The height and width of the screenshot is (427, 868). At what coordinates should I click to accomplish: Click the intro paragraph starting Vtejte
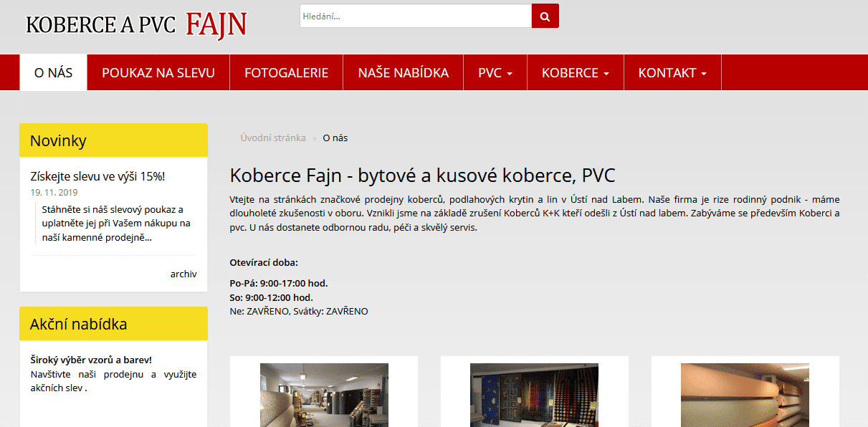[534, 214]
